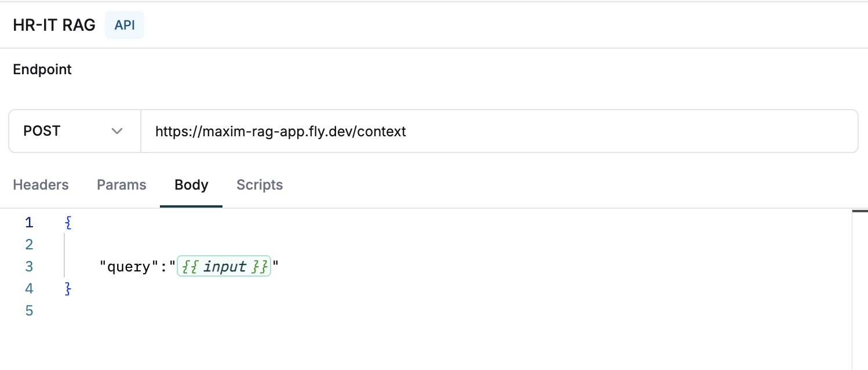Click line number 3 in the editor
The width and height of the screenshot is (868, 370).
click(x=29, y=266)
